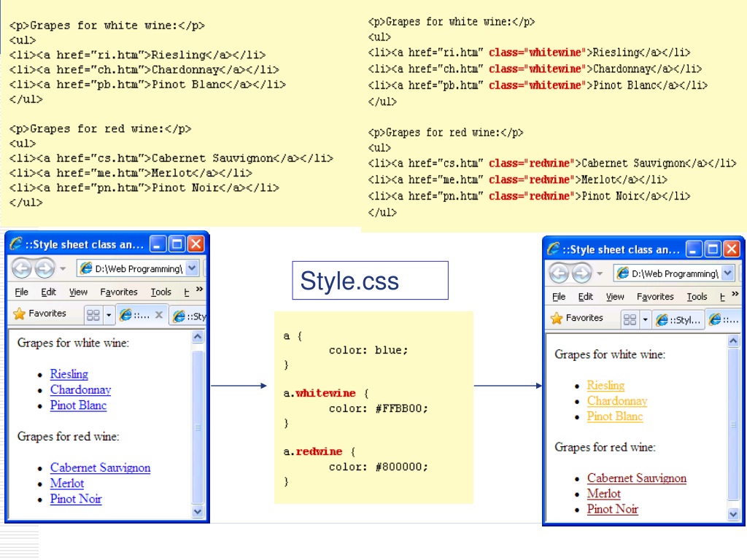Click Back arrow in left browser window

(21, 268)
